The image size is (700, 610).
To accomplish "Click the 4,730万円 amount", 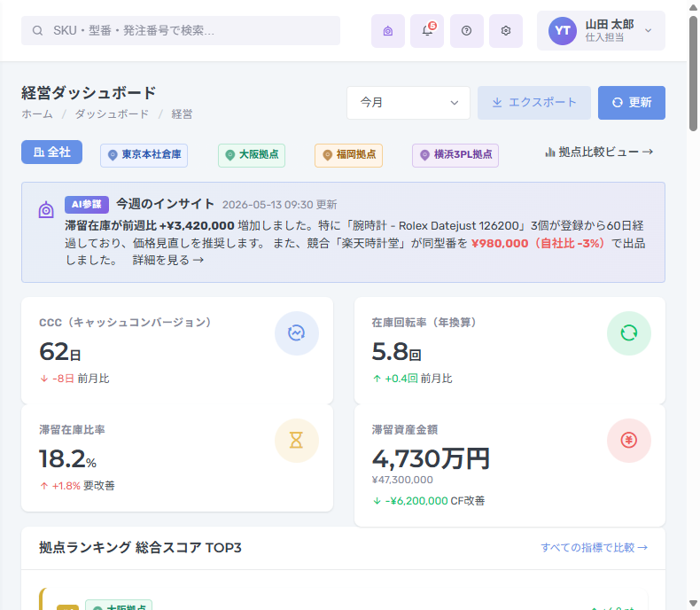I will [431, 459].
